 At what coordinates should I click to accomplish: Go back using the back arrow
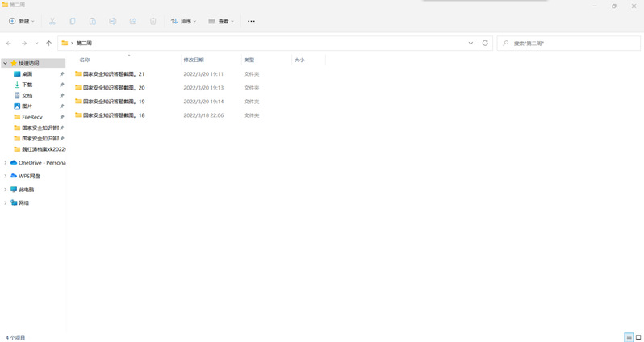click(9, 43)
